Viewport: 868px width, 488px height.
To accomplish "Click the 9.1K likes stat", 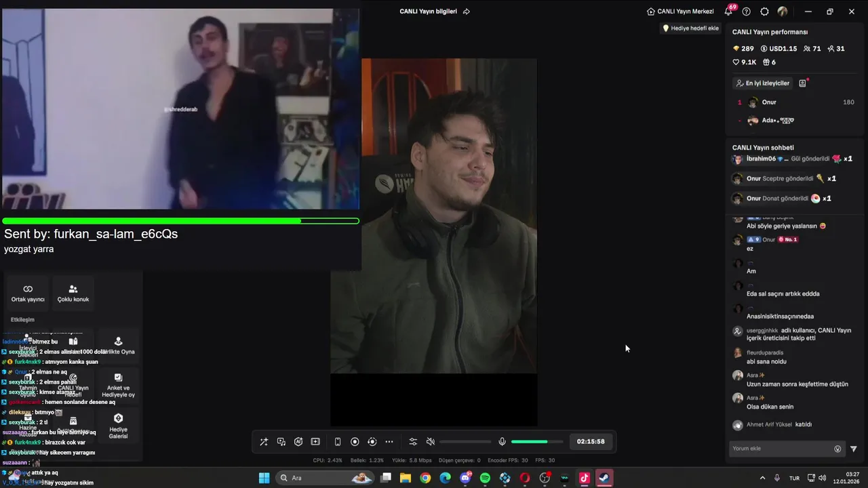I will (744, 62).
